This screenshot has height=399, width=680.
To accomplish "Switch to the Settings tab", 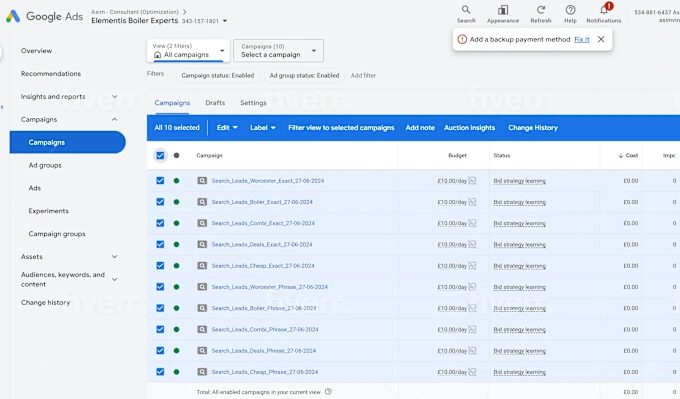I will coord(253,103).
